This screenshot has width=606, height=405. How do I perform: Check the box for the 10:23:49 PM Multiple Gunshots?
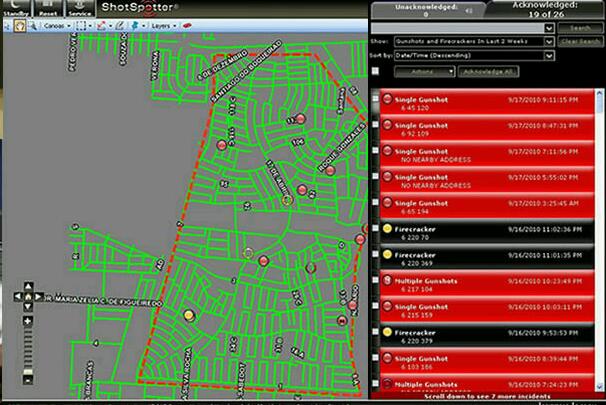[375, 280]
